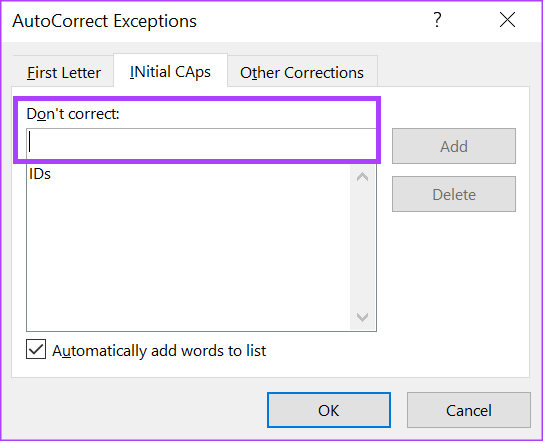Select the INitial CAps tab
This screenshot has height=441, width=543.
pos(170,72)
